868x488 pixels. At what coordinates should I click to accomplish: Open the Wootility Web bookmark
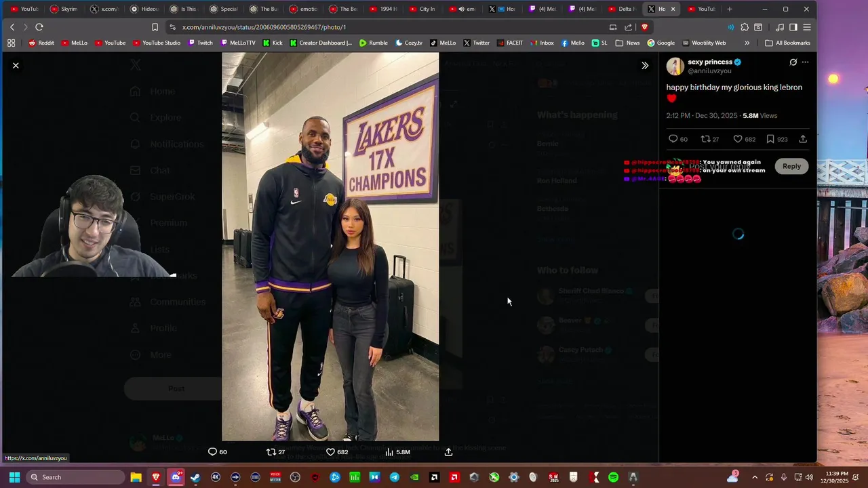(x=704, y=43)
